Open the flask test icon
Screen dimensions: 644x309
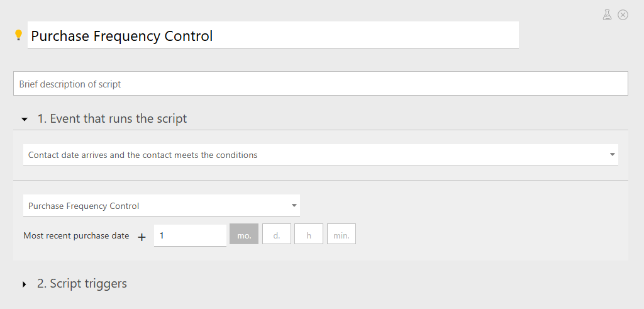(607, 15)
